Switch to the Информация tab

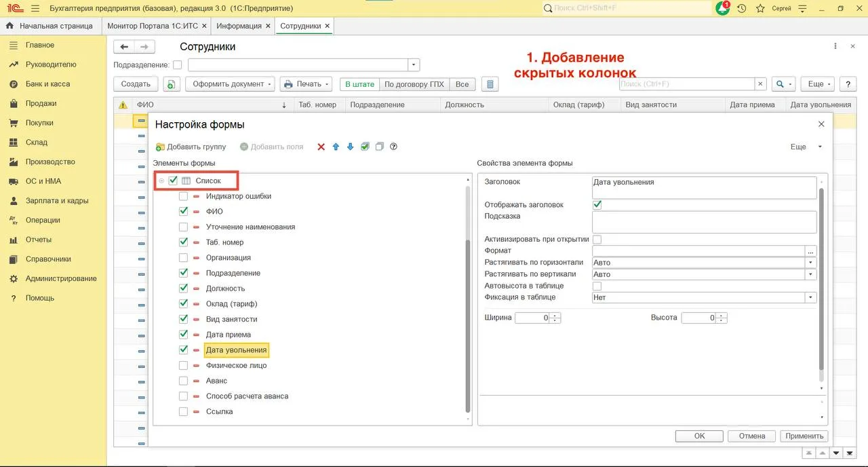tap(239, 26)
